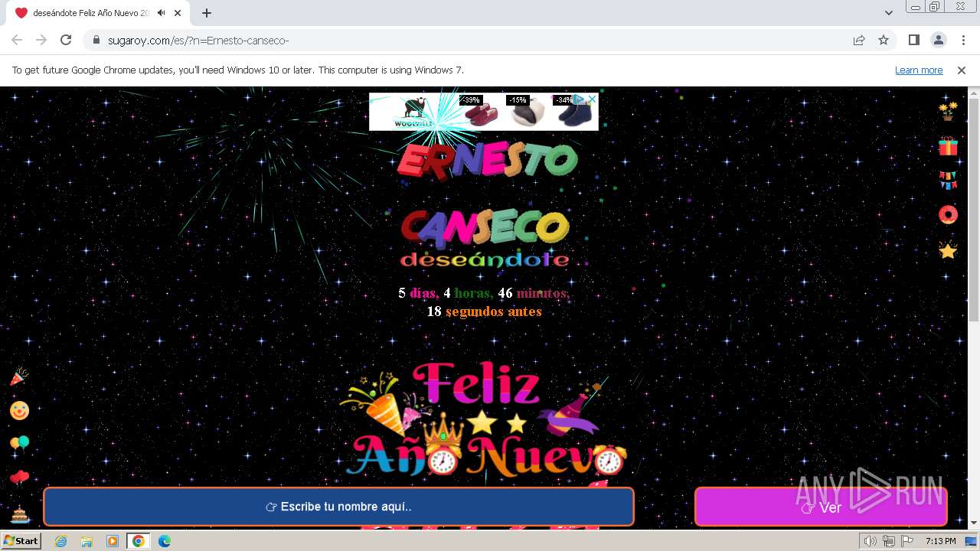Viewport: 980px width, 551px height.
Task: Launch Internet Explorer from taskbar
Action: click(60, 541)
